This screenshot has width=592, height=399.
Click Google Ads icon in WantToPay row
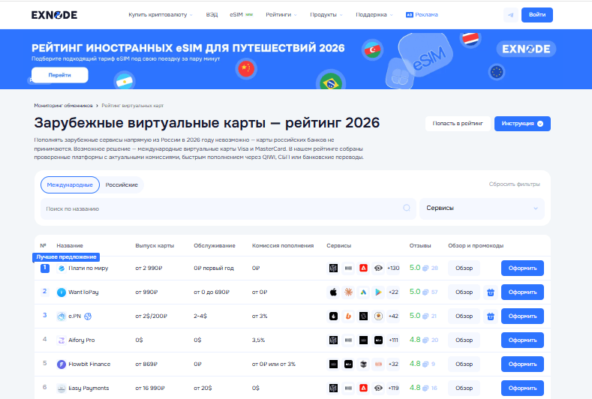[x=363, y=292]
